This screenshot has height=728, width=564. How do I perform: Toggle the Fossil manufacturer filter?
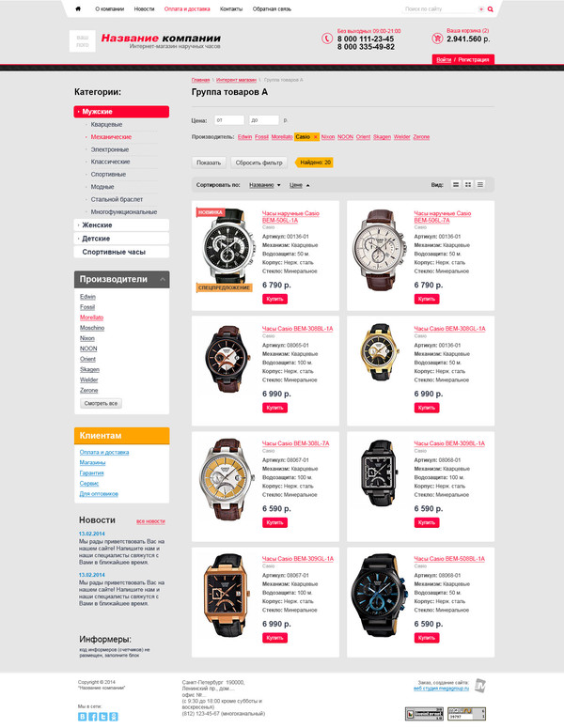tap(261, 137)
